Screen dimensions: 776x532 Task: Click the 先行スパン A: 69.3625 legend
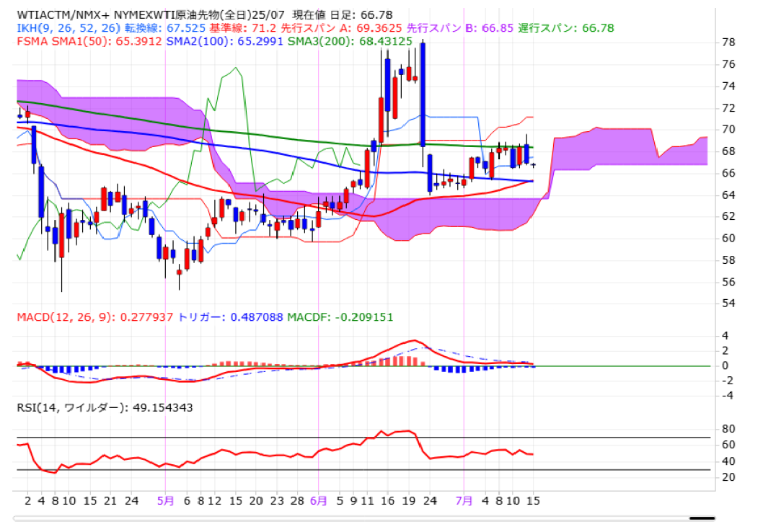[341, 28]
